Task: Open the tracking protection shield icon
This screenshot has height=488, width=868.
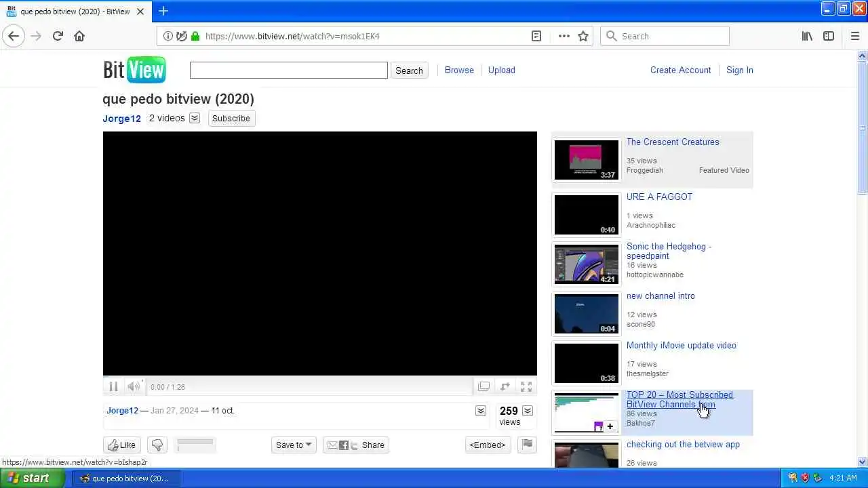Action: point(182,36)
